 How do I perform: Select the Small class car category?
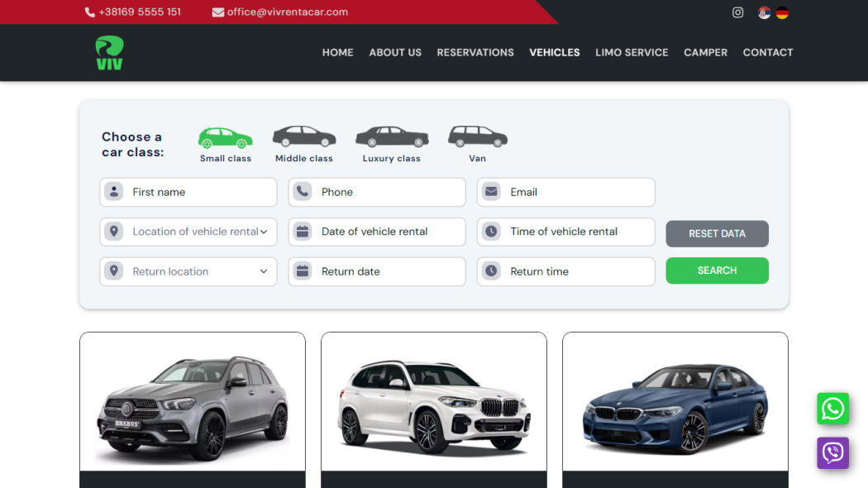point(225,142)
